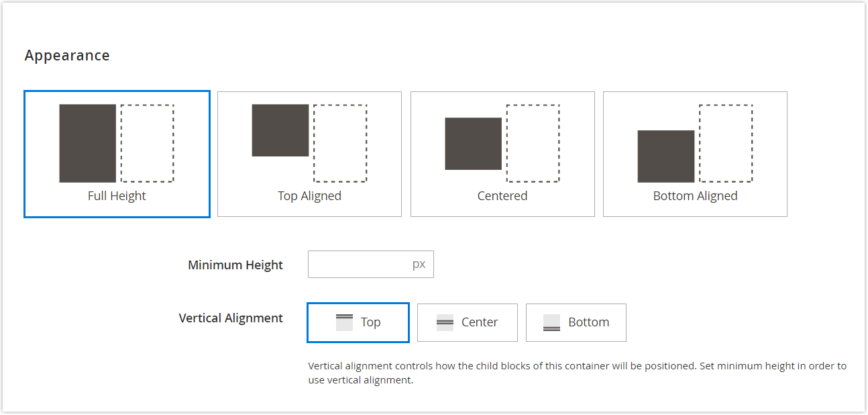Click the Top alignment button

tap(358, 322)
